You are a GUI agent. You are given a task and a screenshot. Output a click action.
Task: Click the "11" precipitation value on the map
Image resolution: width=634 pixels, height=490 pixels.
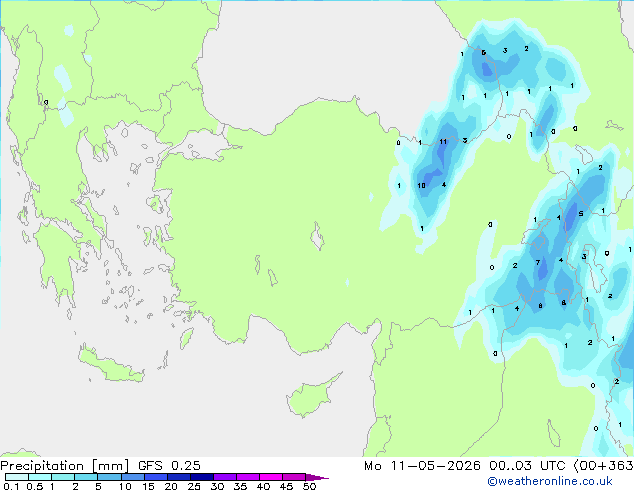coord(443,142)
